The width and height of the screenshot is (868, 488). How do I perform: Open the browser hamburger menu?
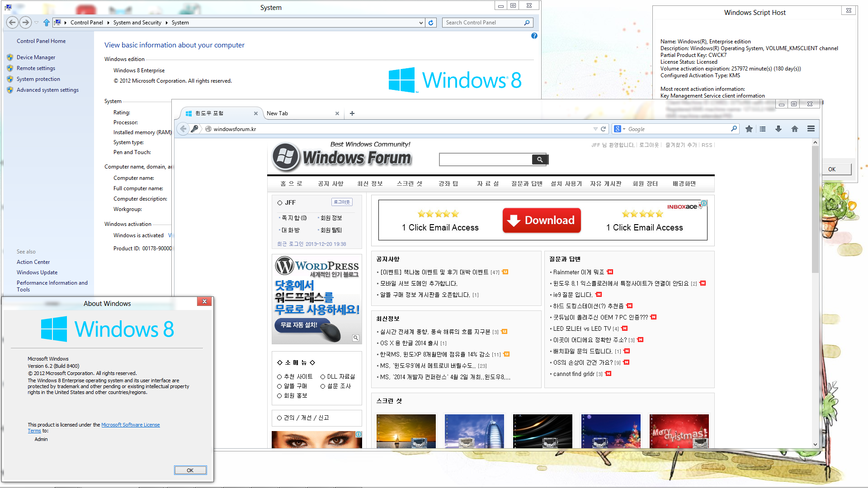coord(811,129)
